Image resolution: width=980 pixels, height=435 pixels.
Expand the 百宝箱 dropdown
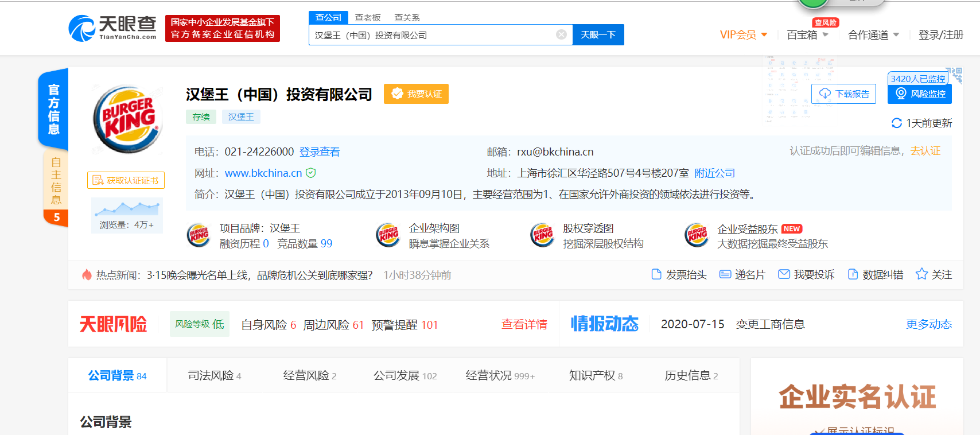pos(807,34)
